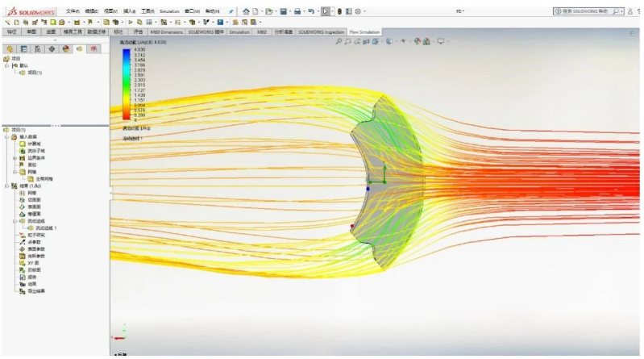Click the Zoom to Fit magnifier icon
This screenshot has height=359, width=644.
(339, 41)
